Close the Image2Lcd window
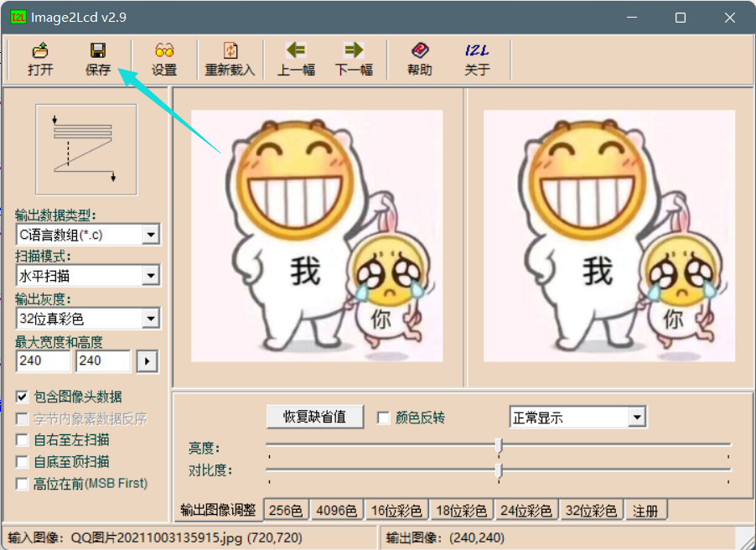Screen dimensions: 756x550 pyautogui.click(x=729, y=18)
